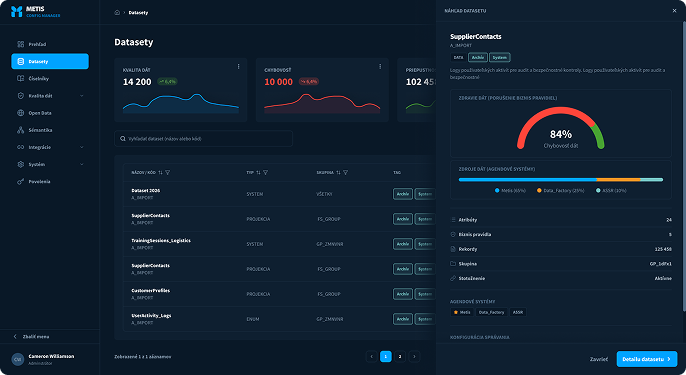Open Povolenia in the sidebar
This screenshot has width=686, height=375.
coord(50,182)
